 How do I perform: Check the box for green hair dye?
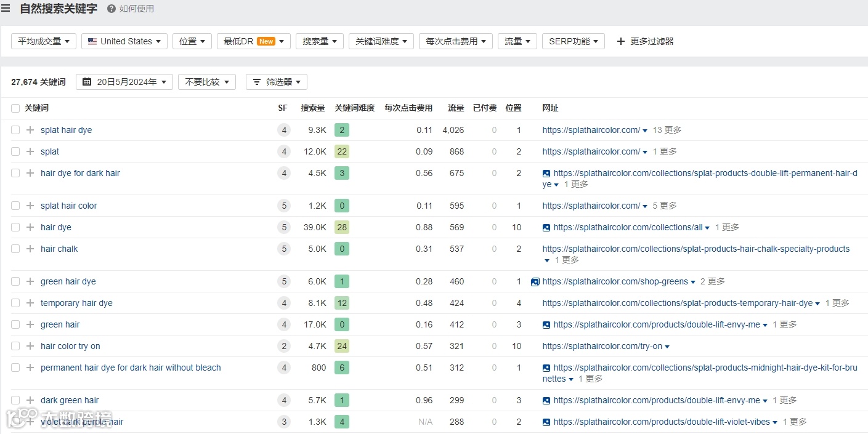tap(15, 281)
